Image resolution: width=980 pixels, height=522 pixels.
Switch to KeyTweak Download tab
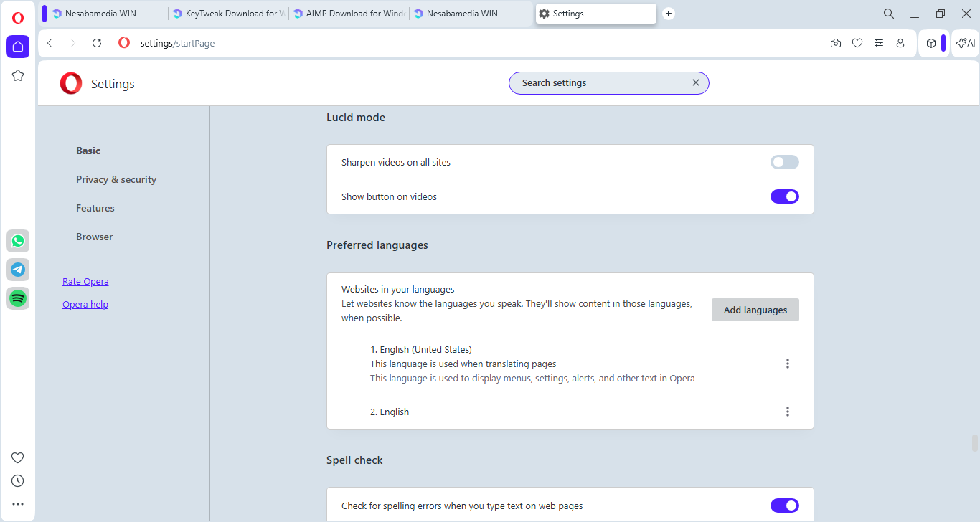(228, 14)
